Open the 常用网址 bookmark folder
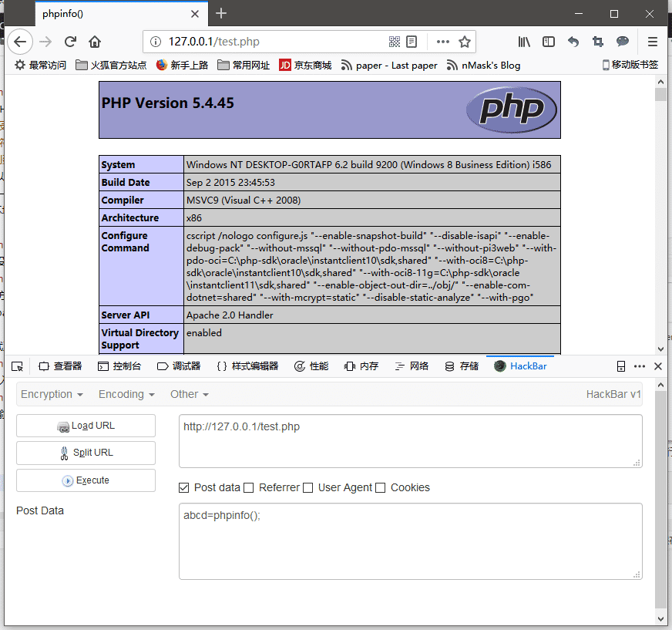672x630 pixels. (244, 66)
